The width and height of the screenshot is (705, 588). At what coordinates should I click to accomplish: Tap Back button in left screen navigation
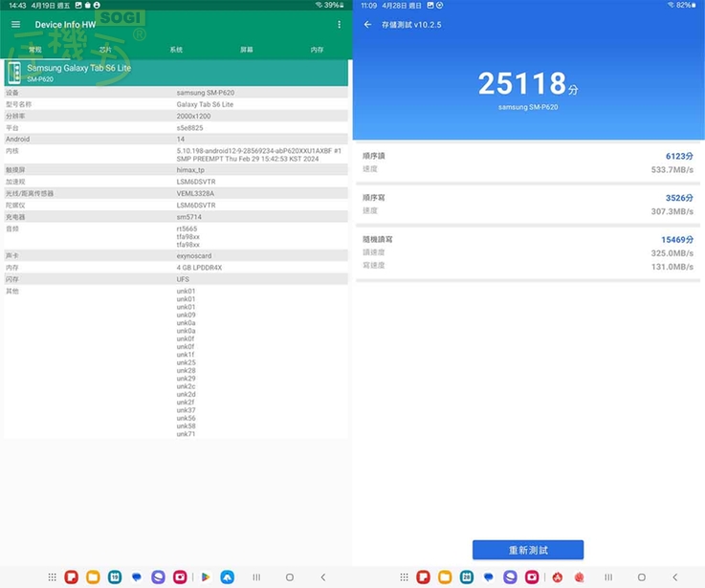(322, 577)
